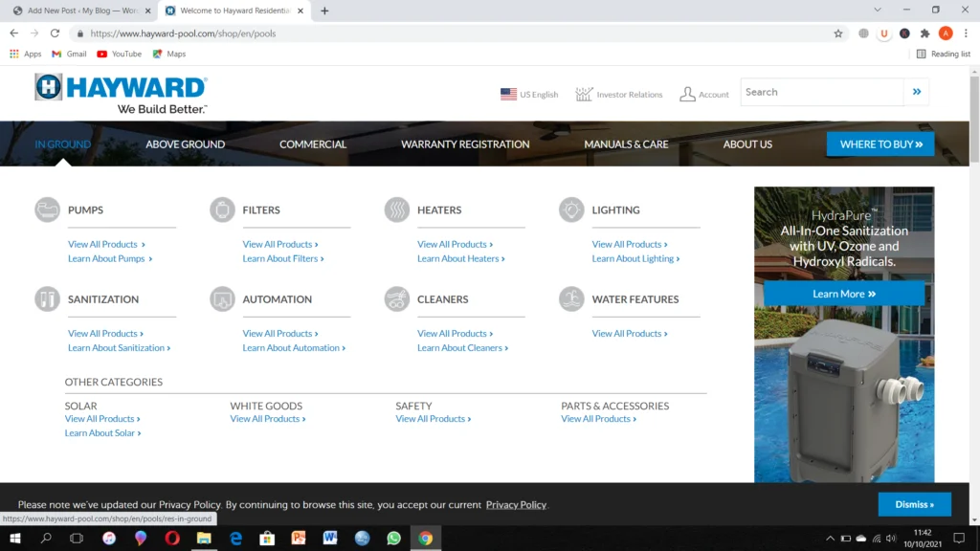Expand the Chrome tab search chevron
Viewport: 980px width, 551px height.
click(x=878, y=10)
